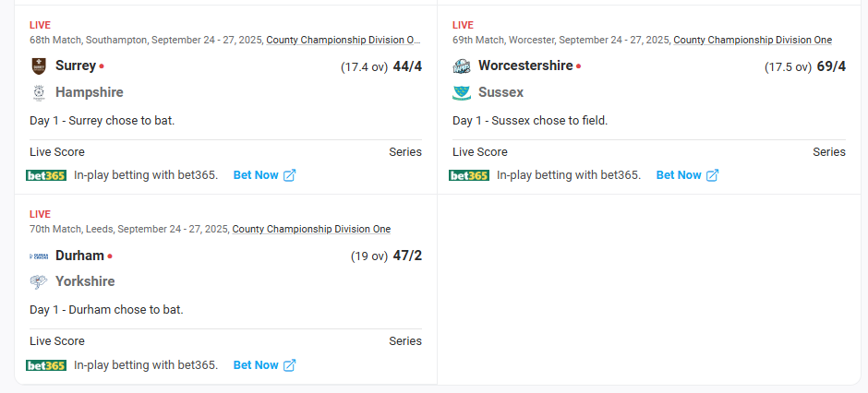Open County Championship link in 70th Match
This screenshot has width=868, height=393.
[x=311, y=229]
